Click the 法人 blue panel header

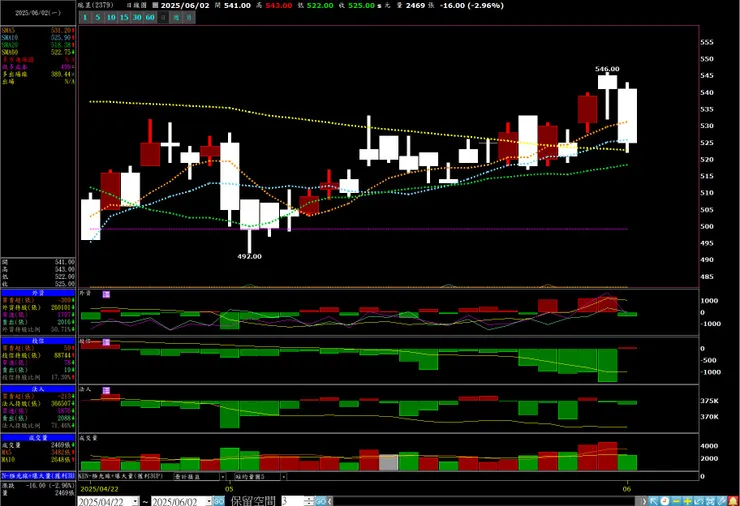(x=38, y=389)
